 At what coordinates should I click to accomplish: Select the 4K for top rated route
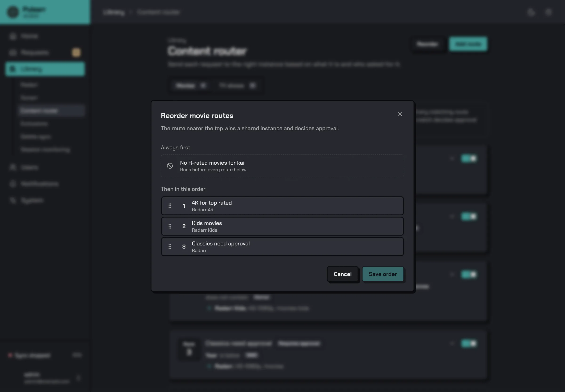(x=282, y=206)
